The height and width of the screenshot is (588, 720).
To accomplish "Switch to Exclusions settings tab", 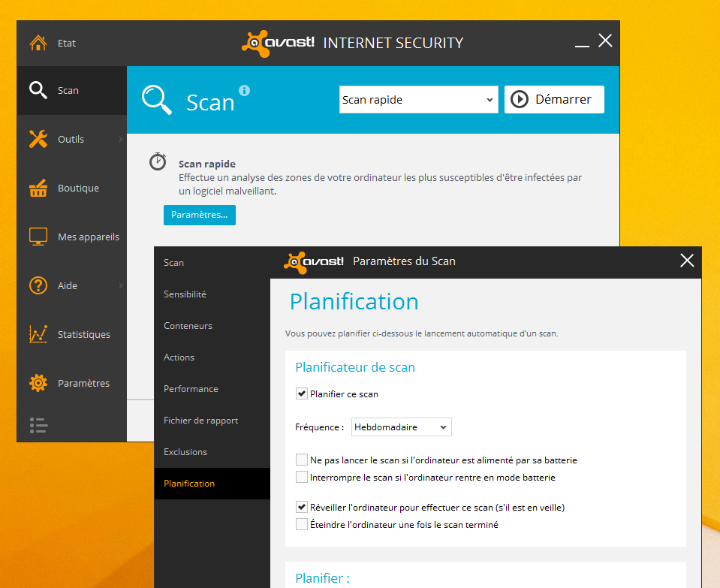I will click(212, 451).
